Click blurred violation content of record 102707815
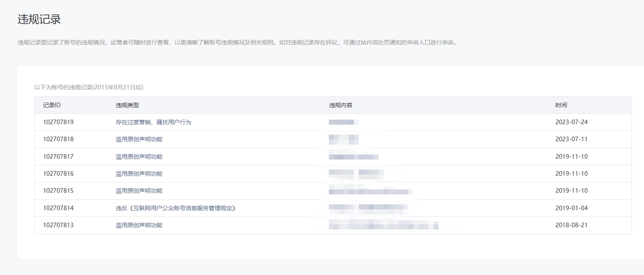 point(370,191)
